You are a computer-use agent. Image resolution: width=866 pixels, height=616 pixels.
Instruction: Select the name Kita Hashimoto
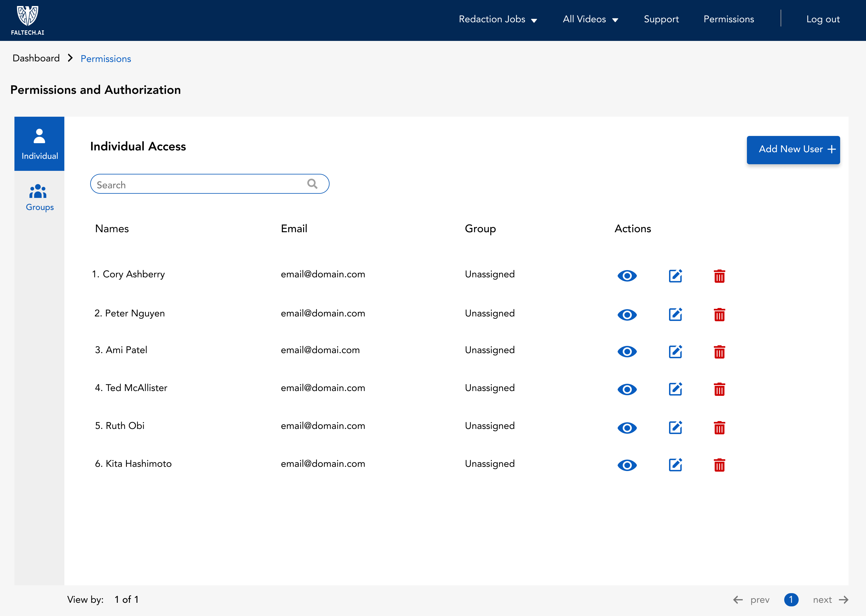[x=138, y=464]
